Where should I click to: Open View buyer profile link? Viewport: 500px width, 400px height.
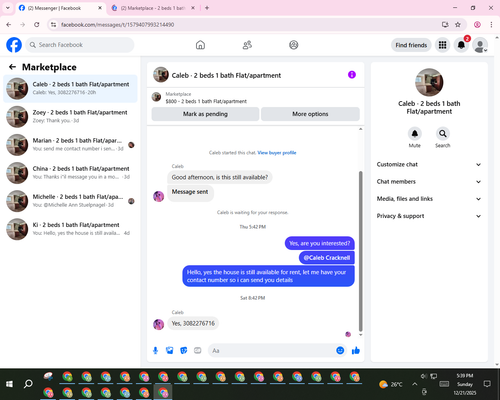click(277, 153)
